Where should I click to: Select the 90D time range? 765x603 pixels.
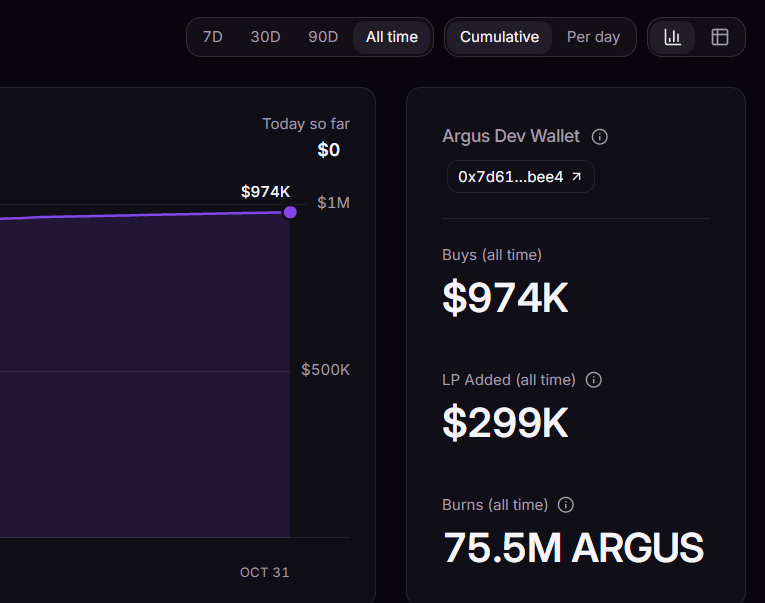(x=323, y=37)
